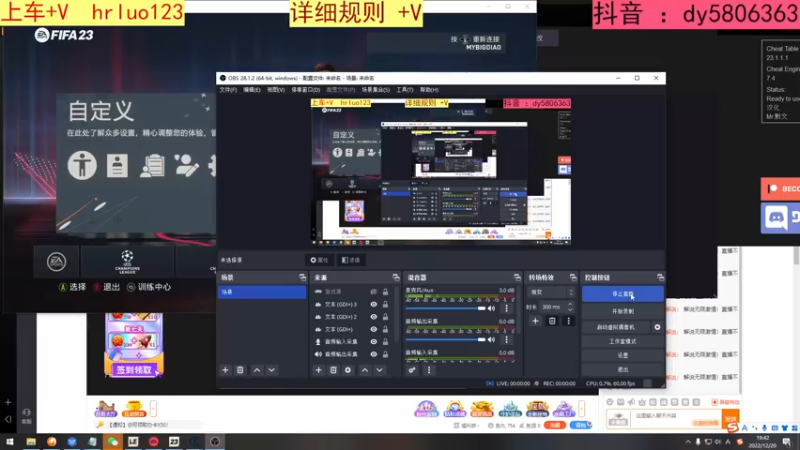Open the 渐变 transition type dropdown
This screenshot has width=800, height=450.
pos(551,292)
